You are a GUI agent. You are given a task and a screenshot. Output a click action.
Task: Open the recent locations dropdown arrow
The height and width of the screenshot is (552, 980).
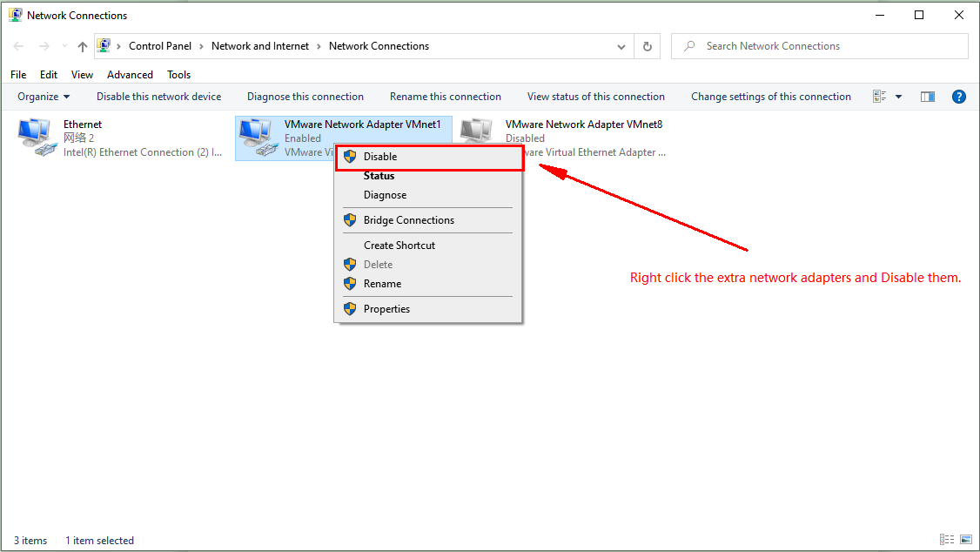(x=64, y=46)
